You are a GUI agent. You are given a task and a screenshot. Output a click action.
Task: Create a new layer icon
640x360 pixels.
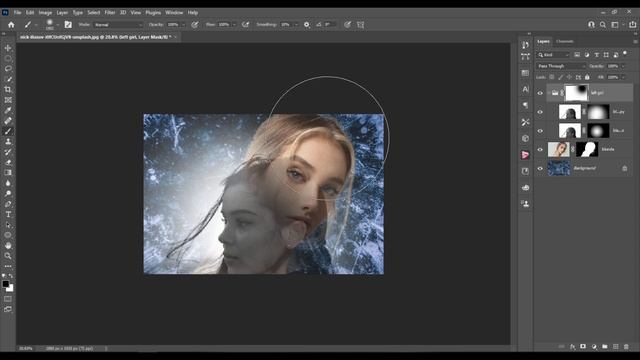pos(616,347)
